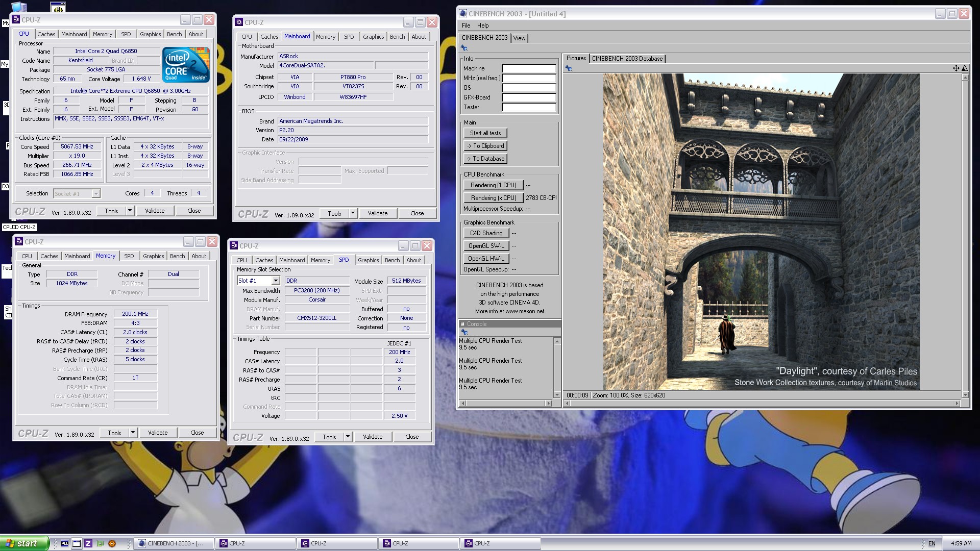Click into the MHz (real freq.) field
980x551 pixels.
tap(529, 78)
